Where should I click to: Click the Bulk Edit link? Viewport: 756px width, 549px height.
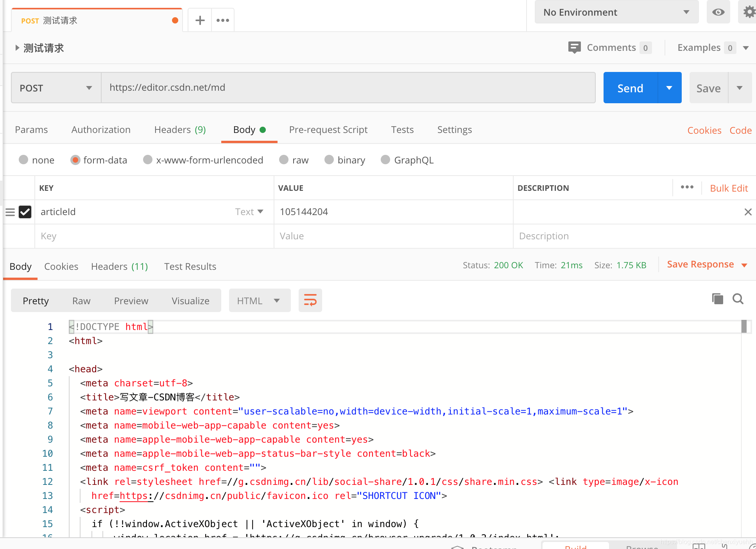tap(729, 188)
